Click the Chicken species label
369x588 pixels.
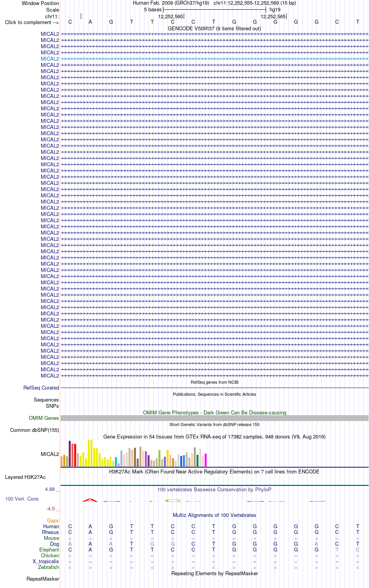50,555
